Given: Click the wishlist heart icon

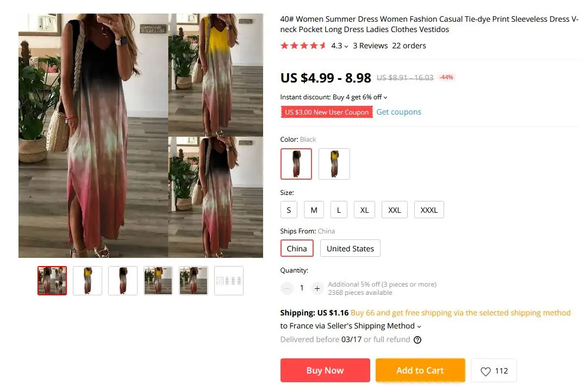Looking at the screenshot, I should (485, 371).
